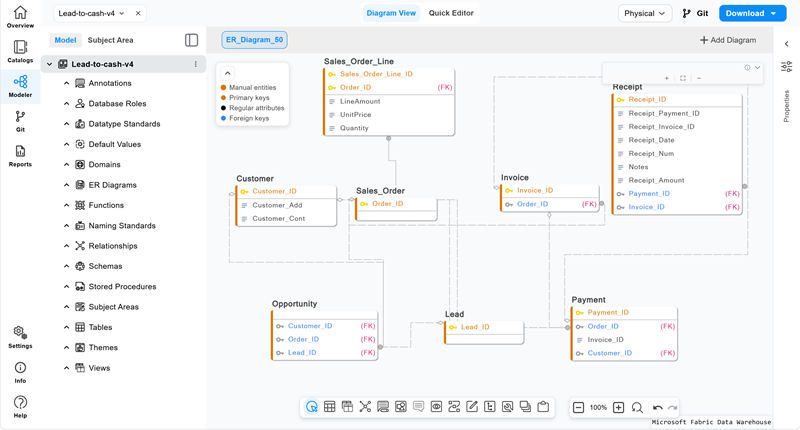Click the redo arrow

click(x=672, y=408)
